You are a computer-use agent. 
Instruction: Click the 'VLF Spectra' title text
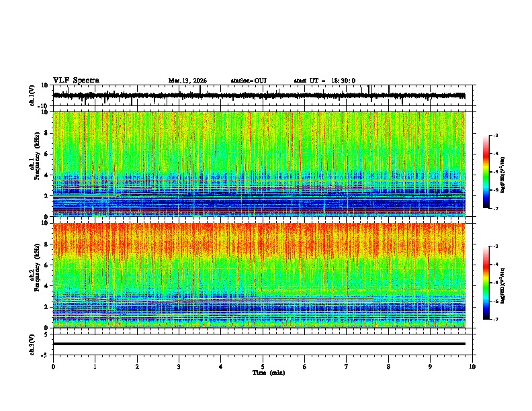[x=76, y=81]
